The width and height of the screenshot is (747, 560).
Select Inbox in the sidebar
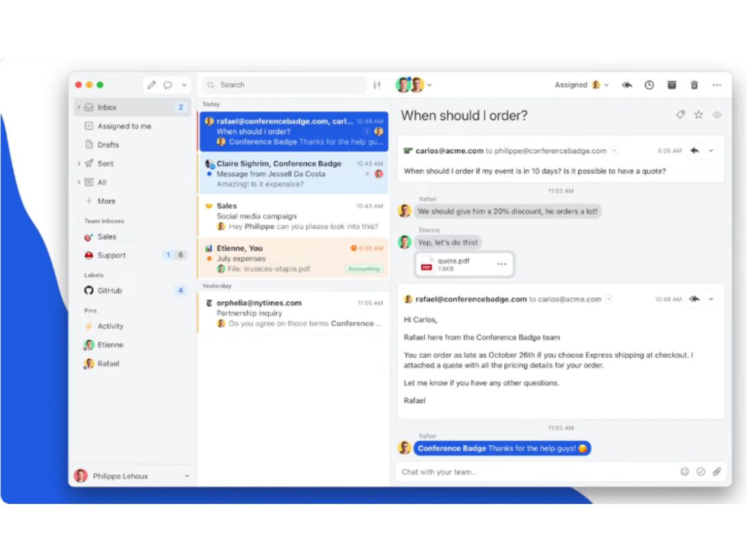pos(133,107)
